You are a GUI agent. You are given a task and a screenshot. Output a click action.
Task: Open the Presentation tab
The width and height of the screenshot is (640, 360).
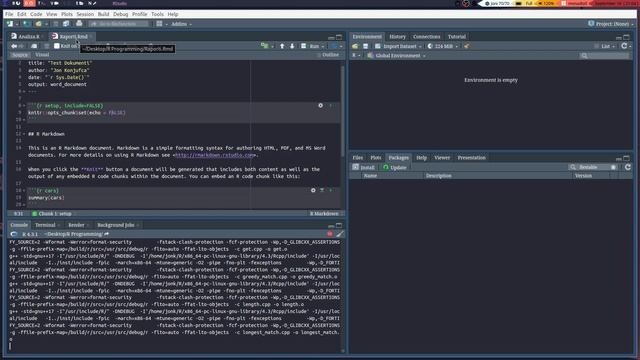click(x=471, y=158)
